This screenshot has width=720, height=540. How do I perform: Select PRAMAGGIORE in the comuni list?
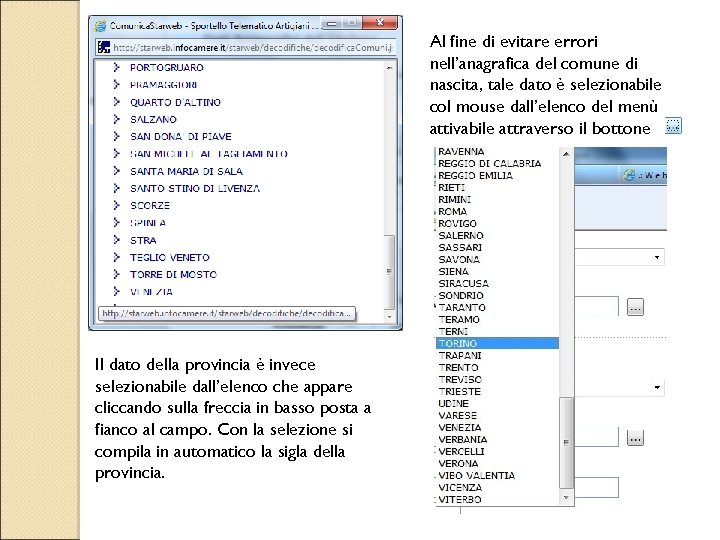pos(163,85)
